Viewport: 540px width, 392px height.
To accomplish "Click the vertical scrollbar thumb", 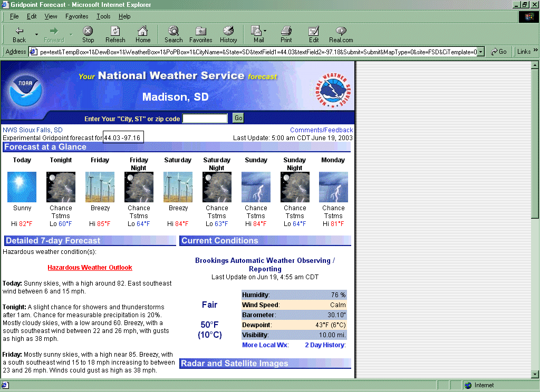I will pos(535,143).
